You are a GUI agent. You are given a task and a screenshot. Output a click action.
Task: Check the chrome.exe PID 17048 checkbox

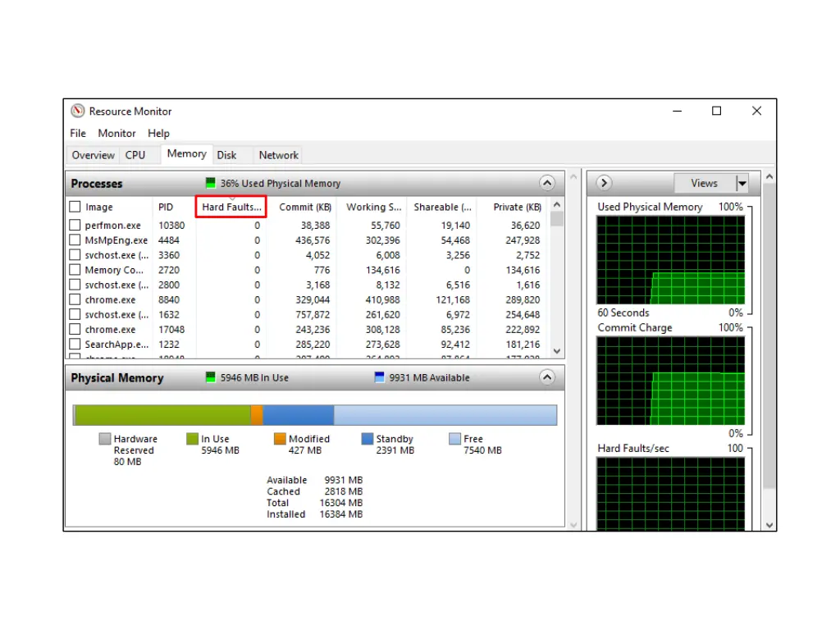(x=75, y=329)
